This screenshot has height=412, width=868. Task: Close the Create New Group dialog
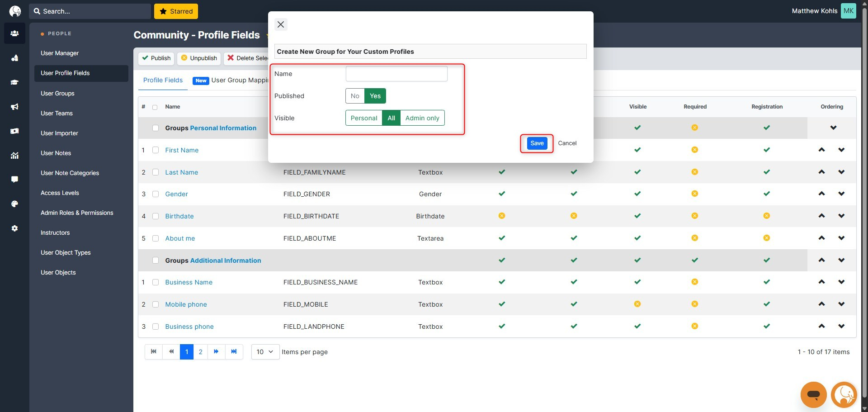coord(281,24)
